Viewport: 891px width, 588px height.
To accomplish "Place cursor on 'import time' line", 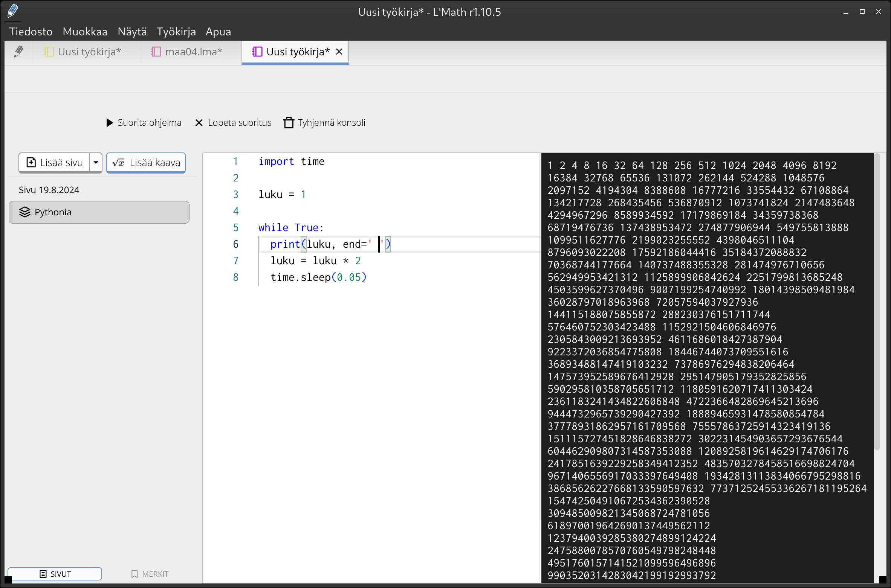I will point(291,161).
